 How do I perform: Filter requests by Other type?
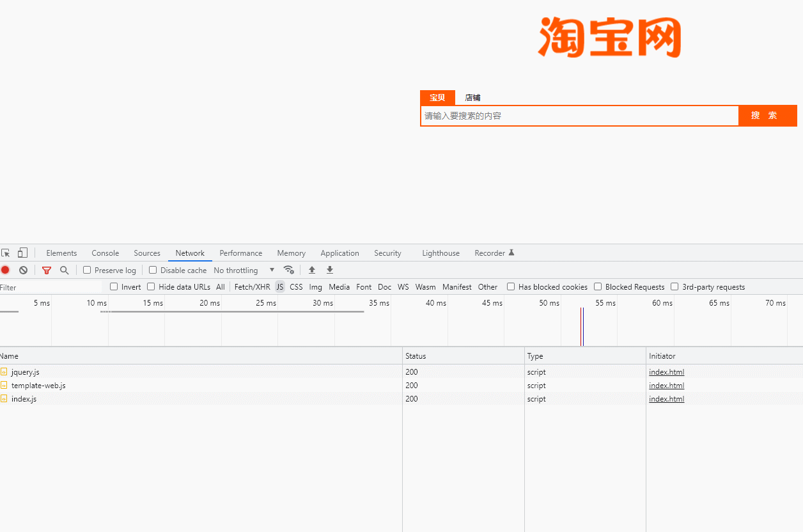click(488, 287)
